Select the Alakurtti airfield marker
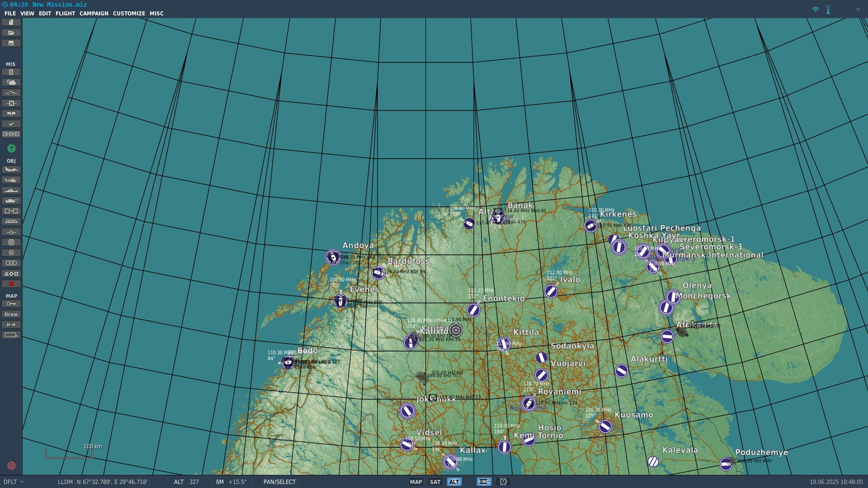The image size is (868, 488). point(622,371)
